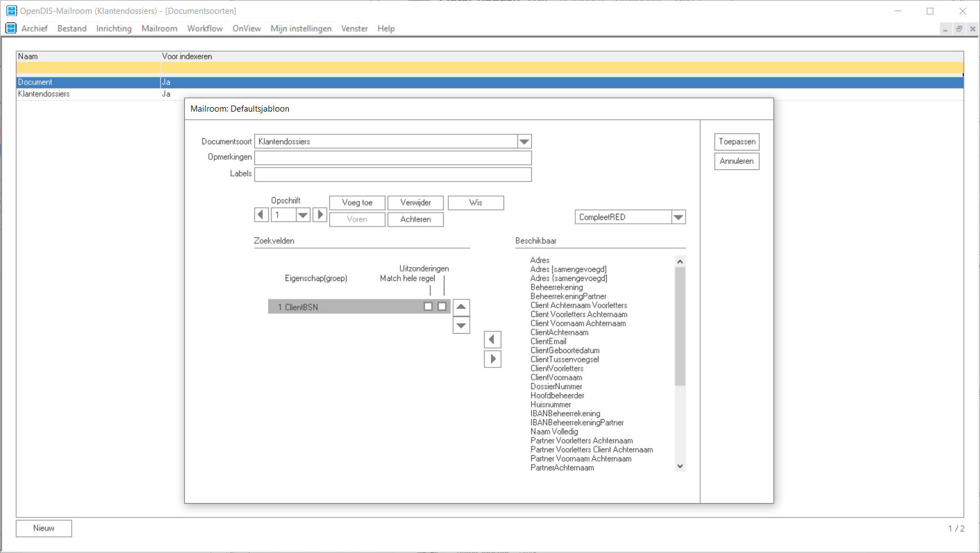Select the Document row in the list
Screen dimensions: 980x553
[x=490, y=82]
